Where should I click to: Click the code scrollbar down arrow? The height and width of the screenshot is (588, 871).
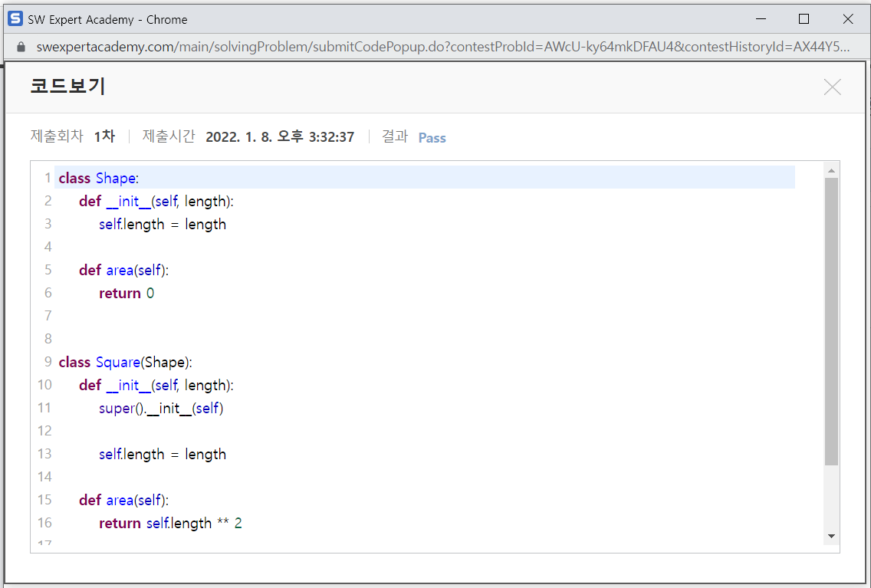[831, 536]
